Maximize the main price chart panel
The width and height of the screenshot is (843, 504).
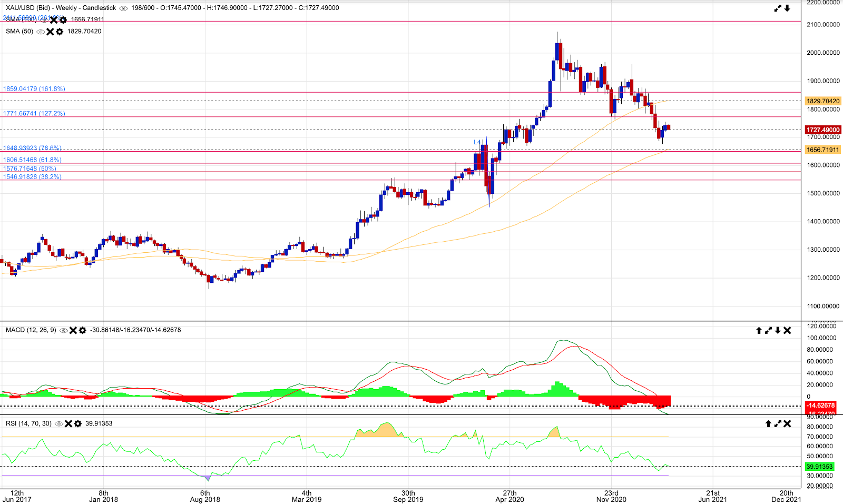pos(778,8)
